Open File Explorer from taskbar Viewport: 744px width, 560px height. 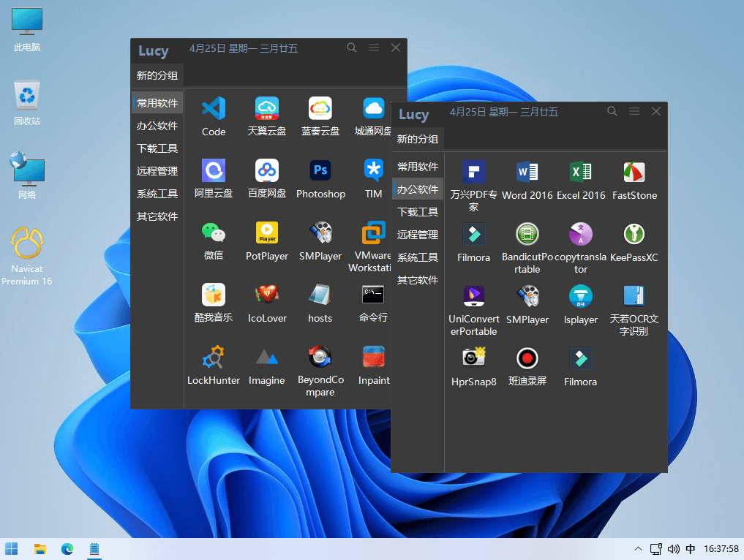[x=40, y=549]
